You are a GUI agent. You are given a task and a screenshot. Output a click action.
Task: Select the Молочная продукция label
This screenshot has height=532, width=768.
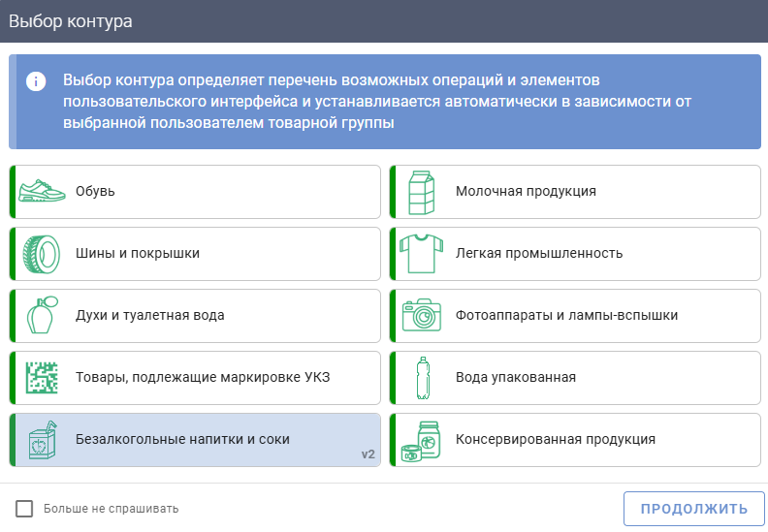pos(526,191)
